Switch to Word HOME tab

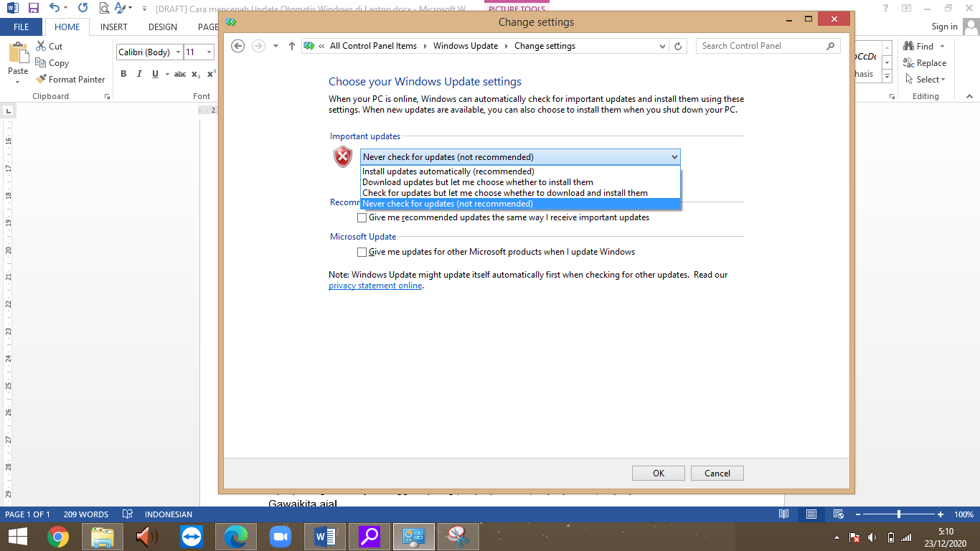(67, 27)
